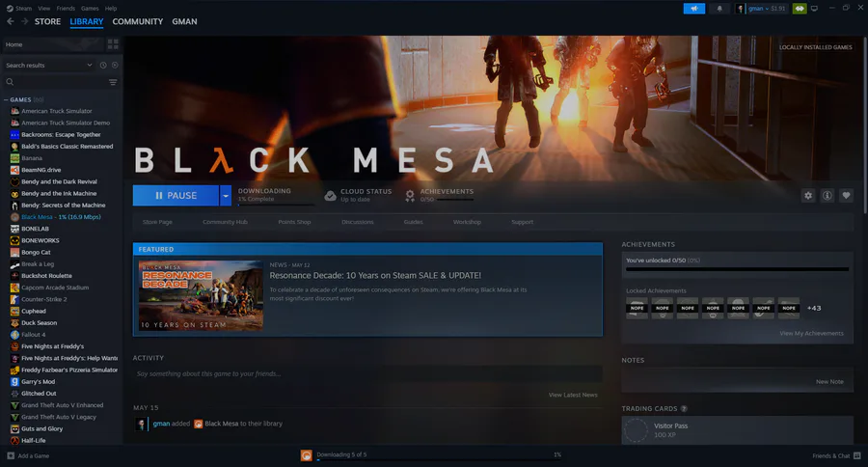Click the search magnifier icon
Image resolution: width=868 pixels, height=467 pixels.
10,82
